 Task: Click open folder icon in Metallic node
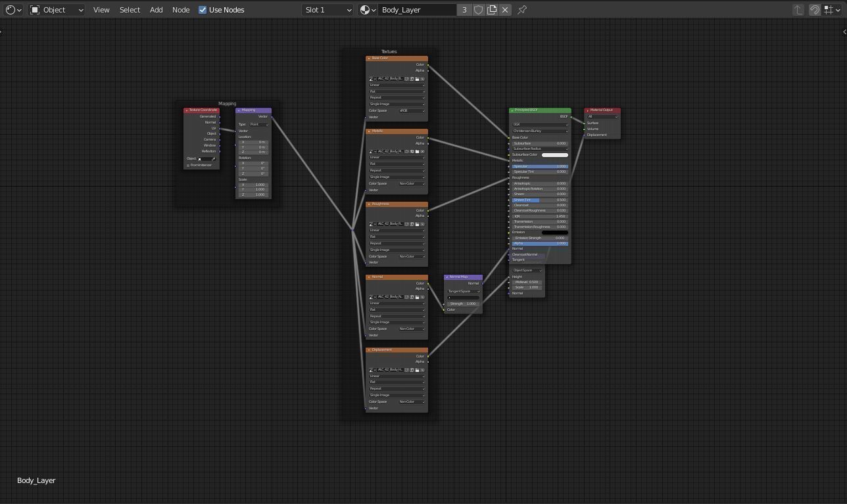(417, 152)
